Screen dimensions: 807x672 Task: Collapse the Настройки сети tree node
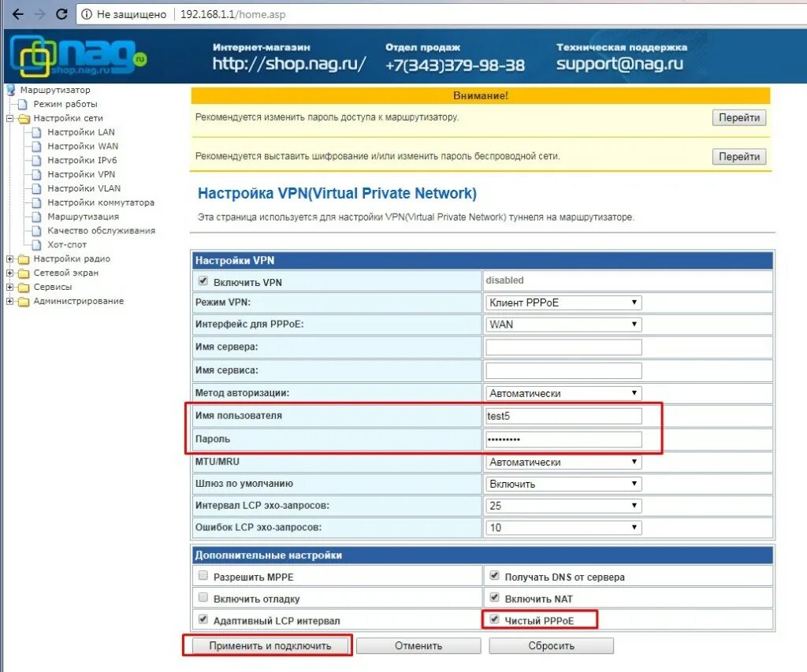tap(9, 118)
